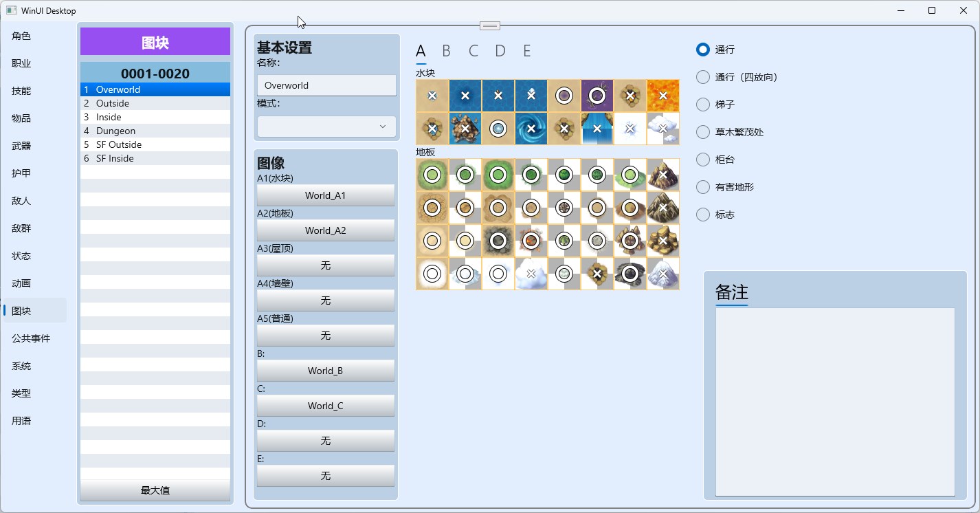The height and width of the screenshot is (513, 980).
Task: Click the A3(屋顶) 无 button
Action: 326,265
